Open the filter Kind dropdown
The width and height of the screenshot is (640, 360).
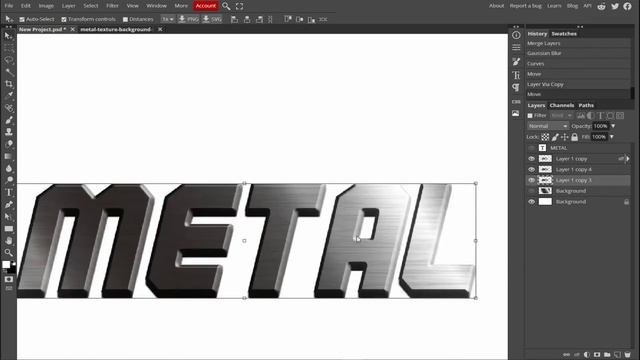click(561, 116)
